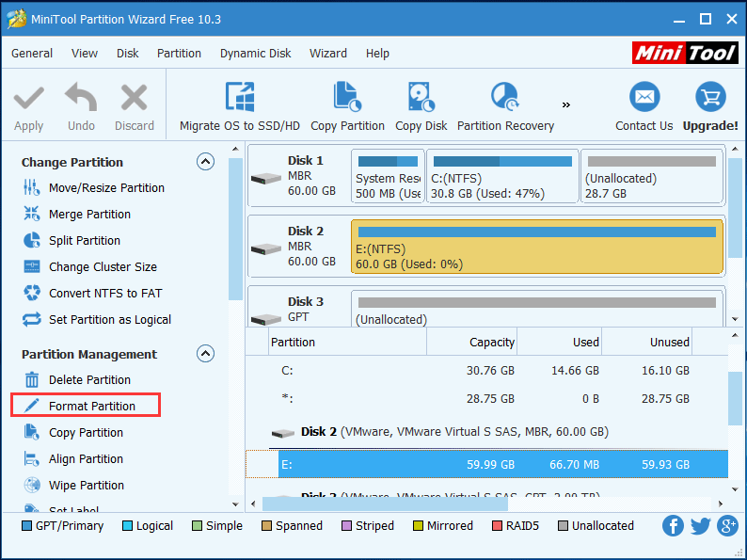Sort by Used column header
This screenshot has width=747, height=560.
click(559, 343)
